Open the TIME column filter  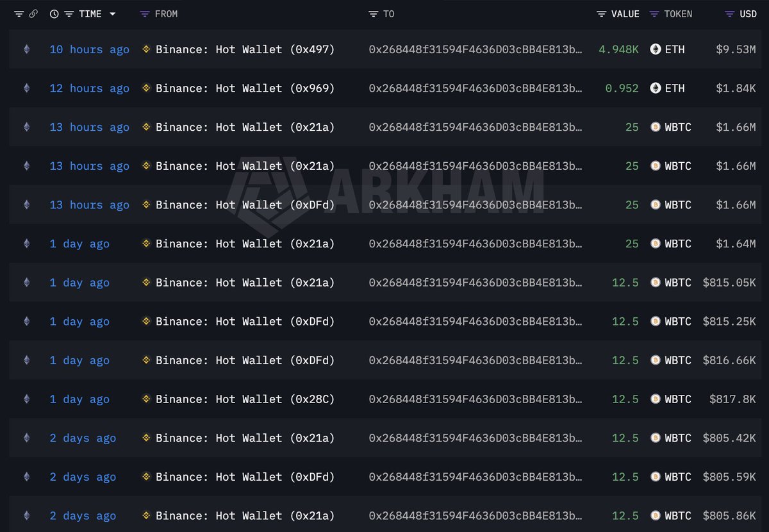point(69,13)
